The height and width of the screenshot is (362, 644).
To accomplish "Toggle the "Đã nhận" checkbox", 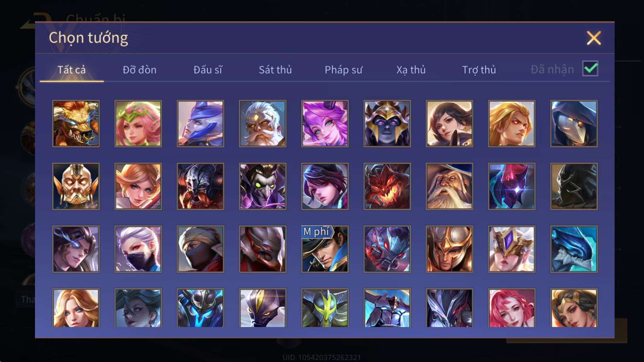I will [x=590, y=69].
